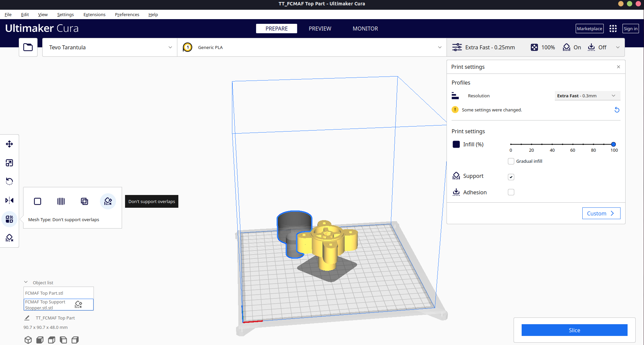Click adhesion status icon in header bar
This screenshot has width=644, height=345.
[591, 47]
